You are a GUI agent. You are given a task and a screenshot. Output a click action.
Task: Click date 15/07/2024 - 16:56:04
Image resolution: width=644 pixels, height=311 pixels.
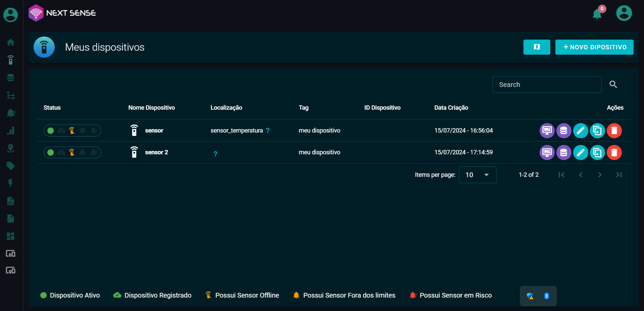pos(463,131)
